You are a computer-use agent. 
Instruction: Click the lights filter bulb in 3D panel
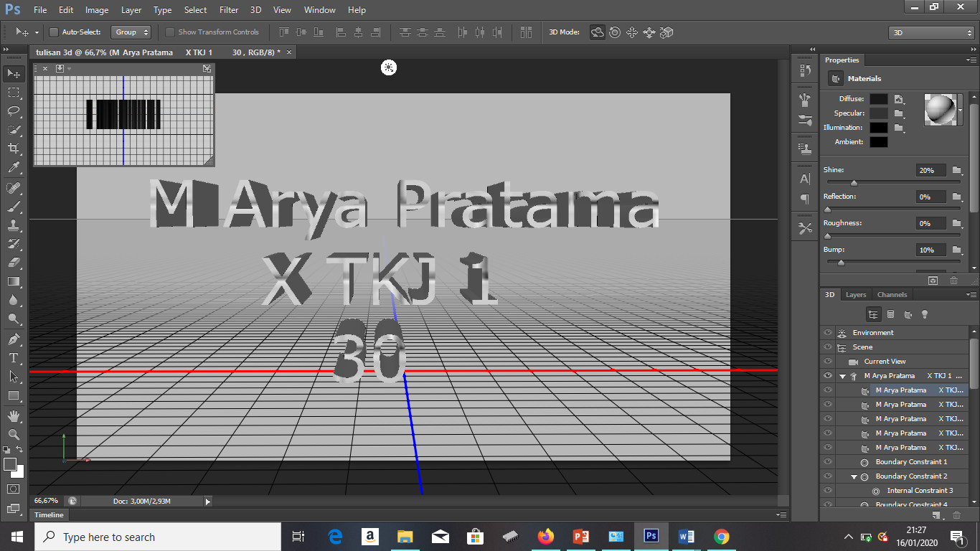coord(925,314)
